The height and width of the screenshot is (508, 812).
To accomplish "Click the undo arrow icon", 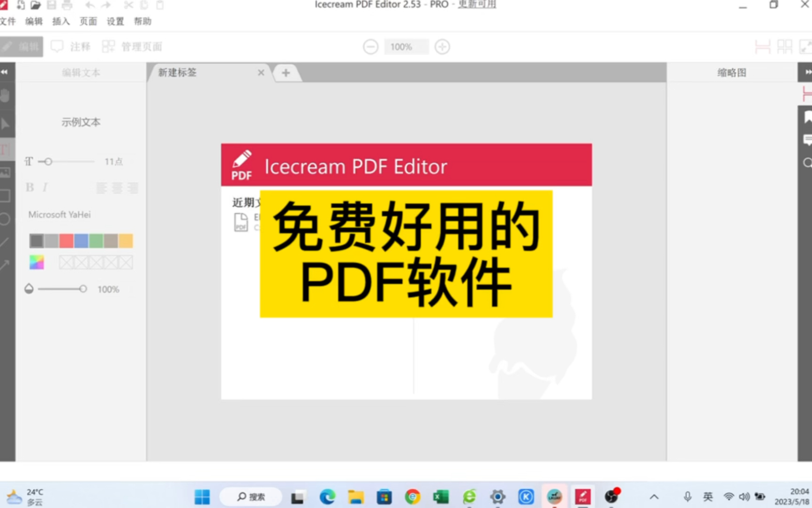I will (x=90, y=5).
